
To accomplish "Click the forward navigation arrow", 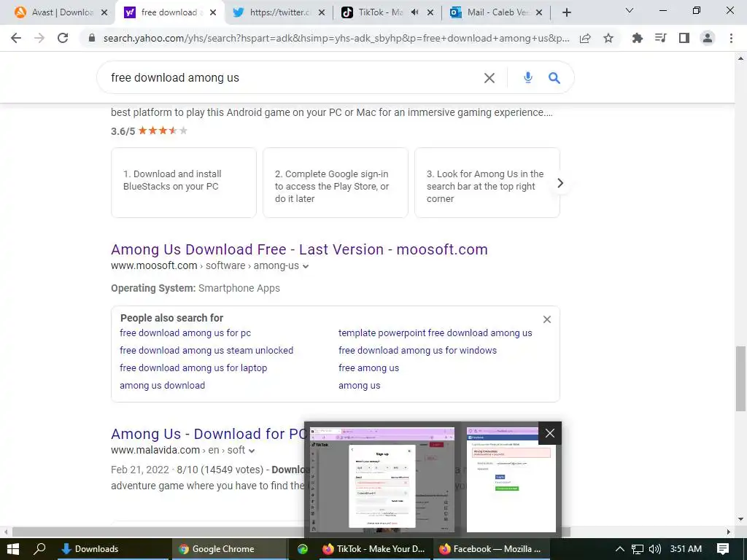I will [x=39, y=38].
